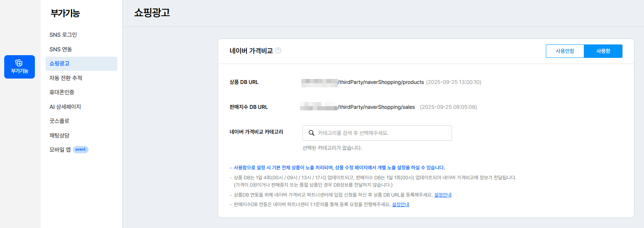
Task: Open 설정안내 link for 판매지수DB 연동
Action: pos(401,205)
